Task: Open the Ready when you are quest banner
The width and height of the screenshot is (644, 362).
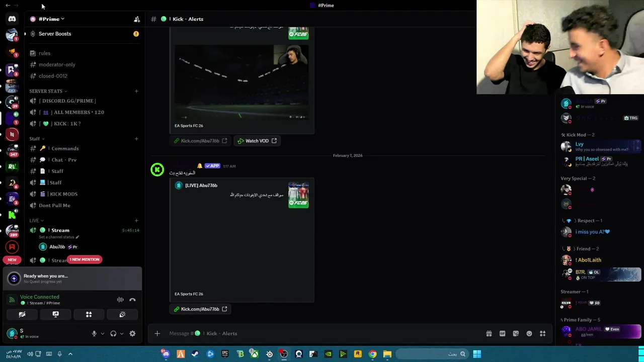Action: tap(72, 279)
